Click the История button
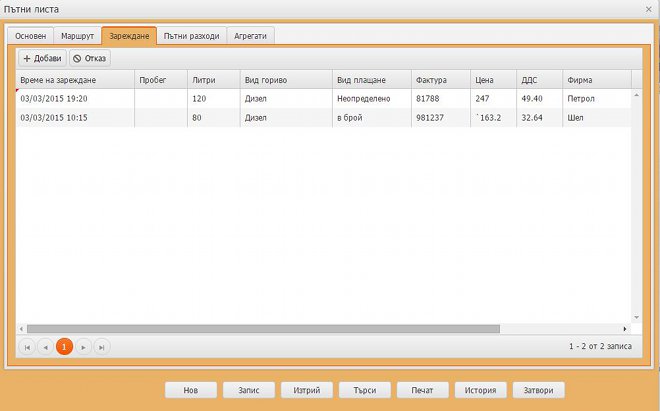Viewport: 660px width, 411px height. pos(481,390)
